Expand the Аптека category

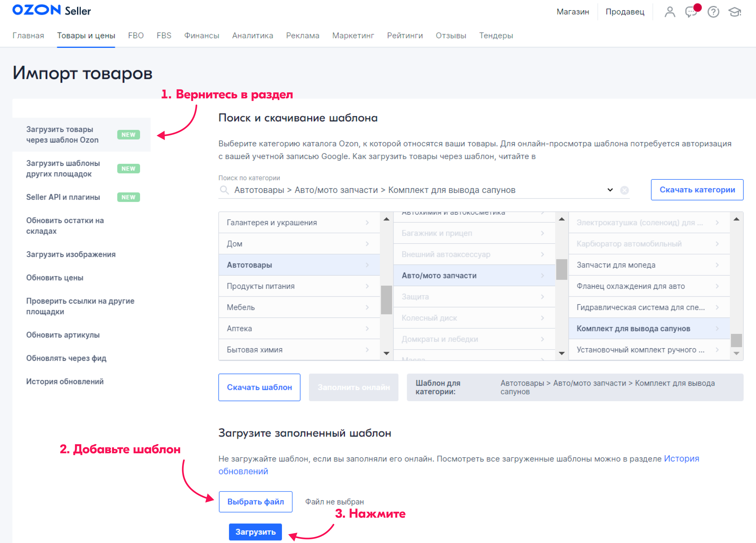299,328
